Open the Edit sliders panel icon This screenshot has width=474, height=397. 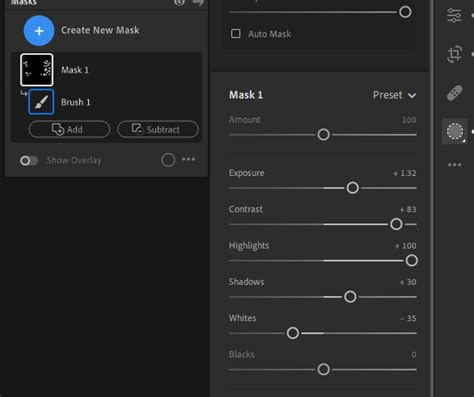454,15
